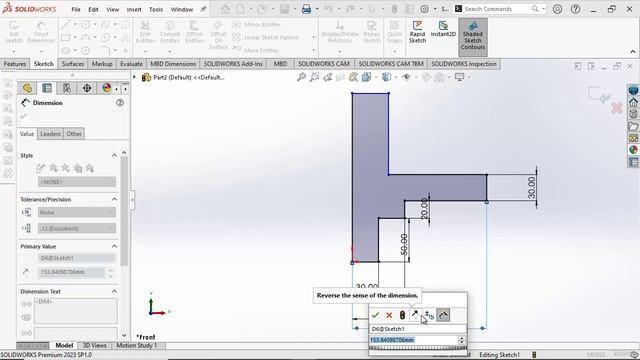Open the Edit menu

point(93,9)
